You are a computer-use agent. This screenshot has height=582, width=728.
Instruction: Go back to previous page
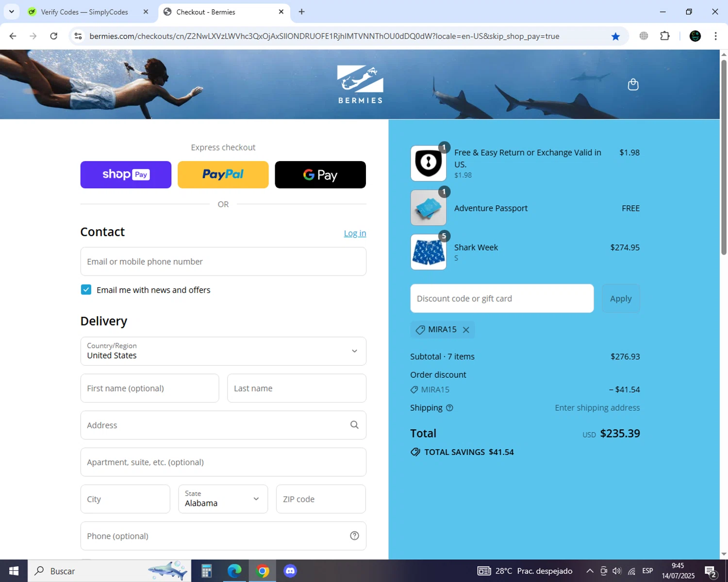coord(13,36)
